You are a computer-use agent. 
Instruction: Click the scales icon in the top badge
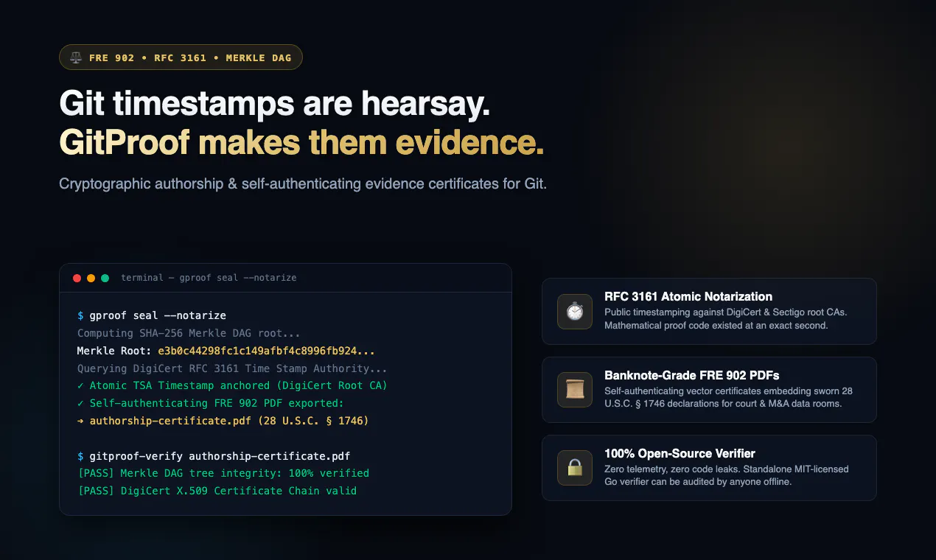76,57
